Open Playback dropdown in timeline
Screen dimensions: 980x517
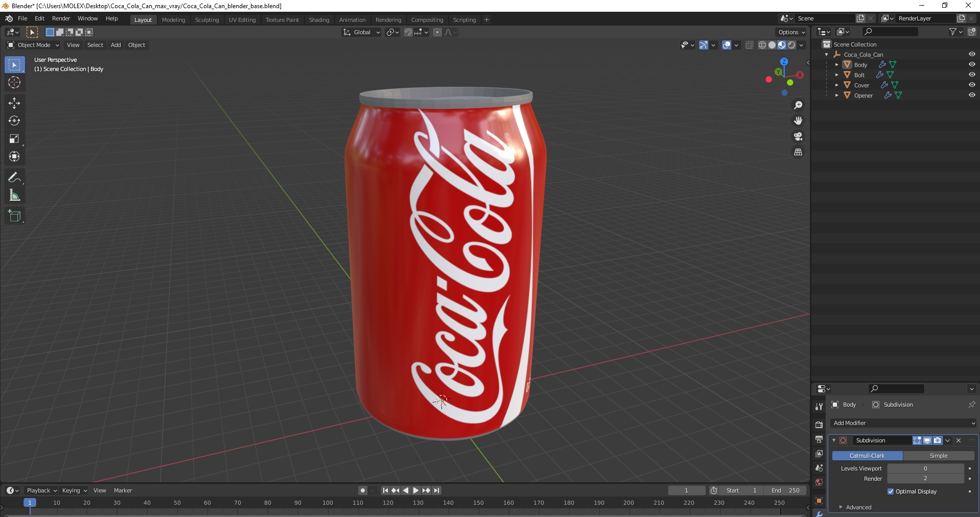point(41,490)
